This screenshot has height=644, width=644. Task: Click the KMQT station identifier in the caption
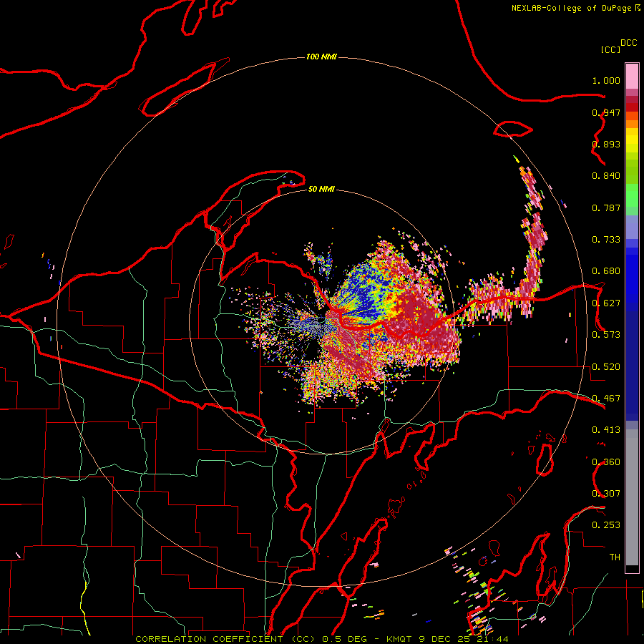400,639
